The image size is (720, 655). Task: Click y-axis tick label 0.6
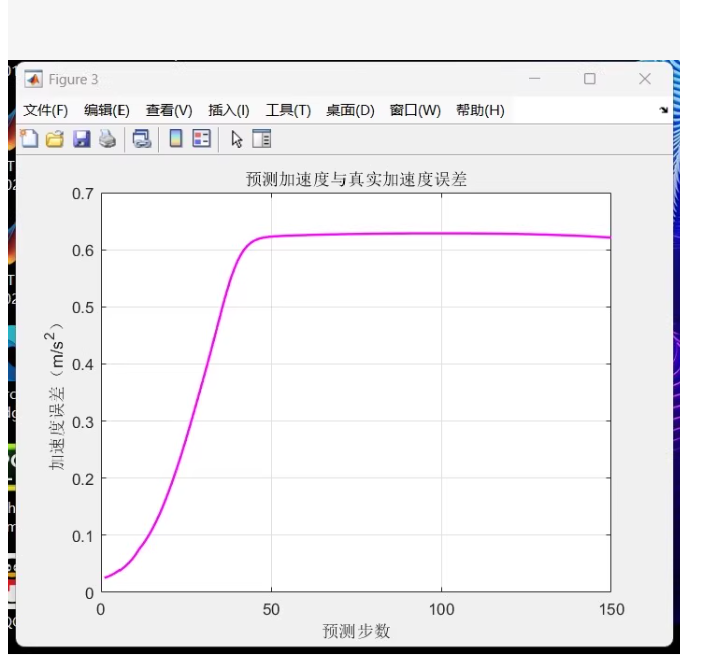tap(83, 251)
